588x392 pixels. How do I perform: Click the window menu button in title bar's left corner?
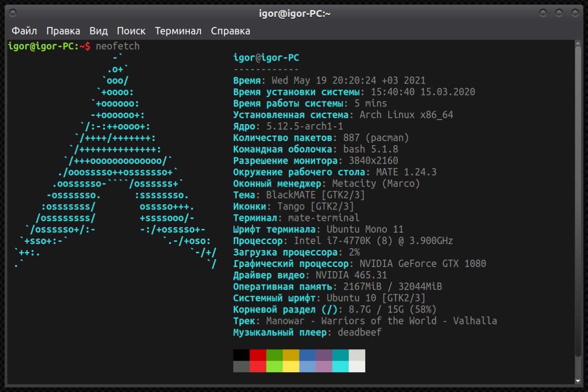pos(13,12)
